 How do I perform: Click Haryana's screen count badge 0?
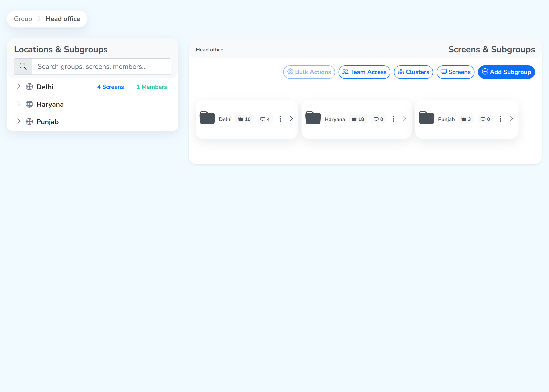[378, 119]
